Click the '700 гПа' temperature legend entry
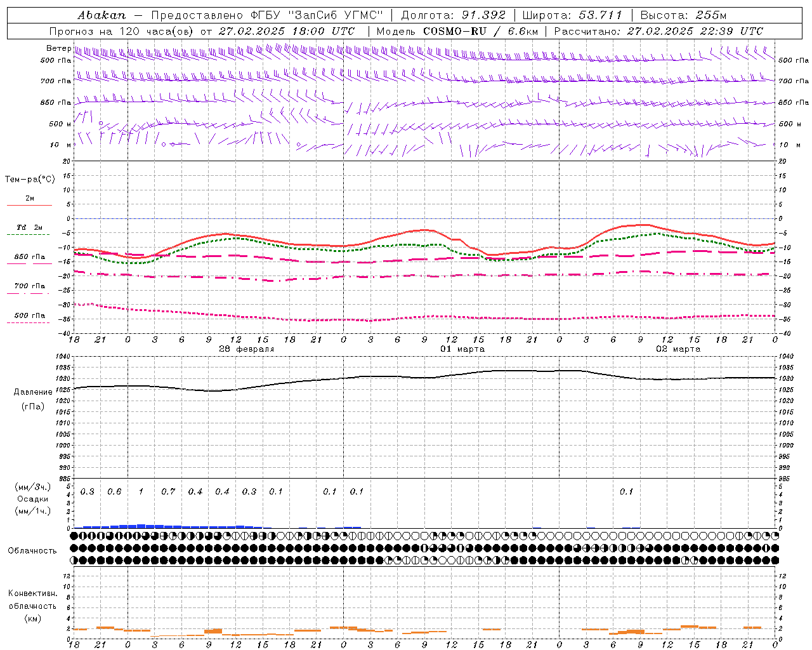This screenshot has width=812, height=650. pyautogui.click(x=30, y=286)
